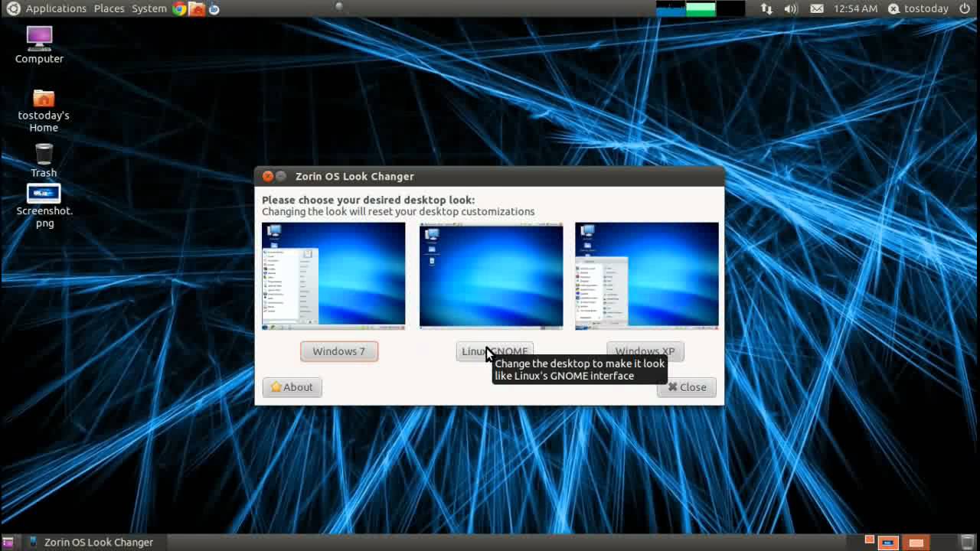The height and width of the screenshot is (551, 980).
Task: Switch to the last workspace in switcher
Action: click(x=916, y=543)
